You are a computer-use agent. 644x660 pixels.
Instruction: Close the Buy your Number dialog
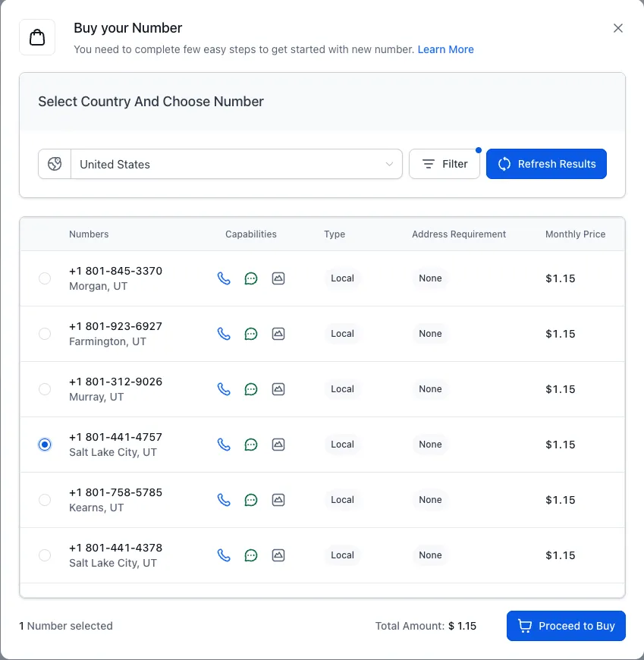pyautogui.click(x=618, y=28)
